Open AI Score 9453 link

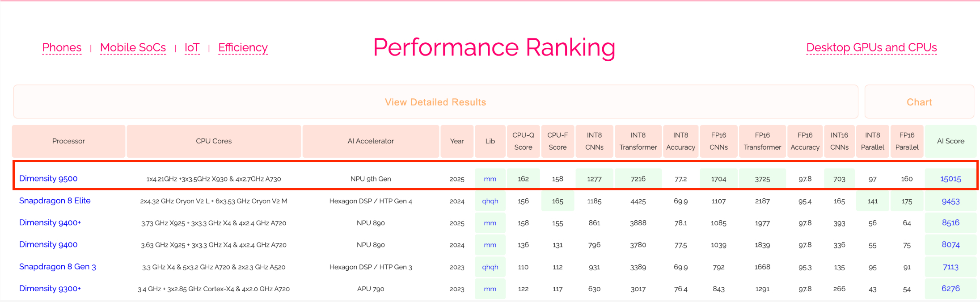950,201
